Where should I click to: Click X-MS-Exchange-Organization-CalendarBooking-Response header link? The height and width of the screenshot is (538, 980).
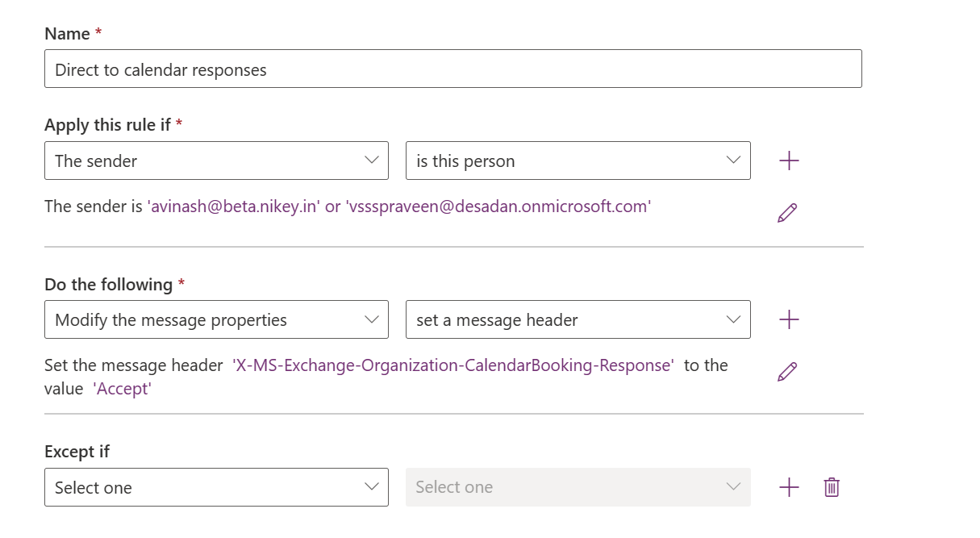click(x=453, y=365)
